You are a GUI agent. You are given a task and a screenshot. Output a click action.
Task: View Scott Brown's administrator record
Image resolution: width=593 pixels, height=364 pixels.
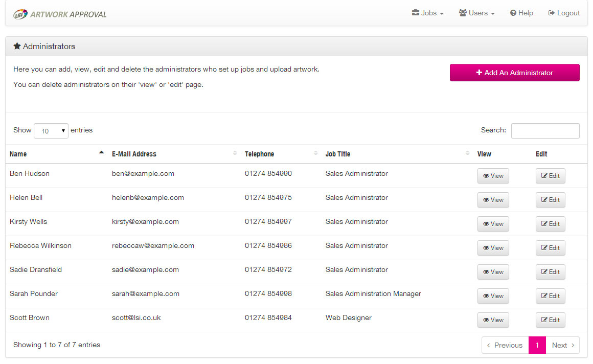(493, 320)
